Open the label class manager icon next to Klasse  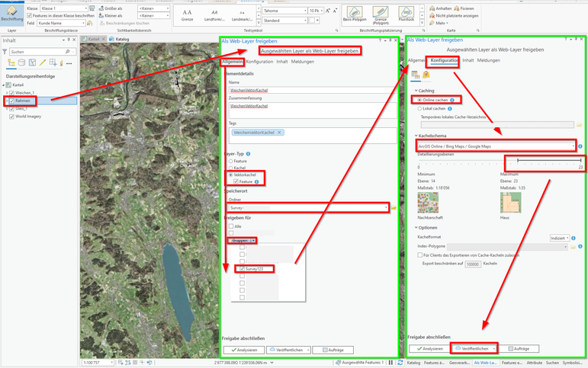coord(92,8)
